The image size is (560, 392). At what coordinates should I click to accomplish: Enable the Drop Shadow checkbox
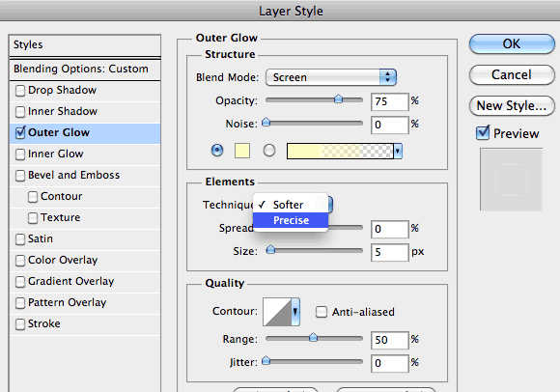pos(20,91)
